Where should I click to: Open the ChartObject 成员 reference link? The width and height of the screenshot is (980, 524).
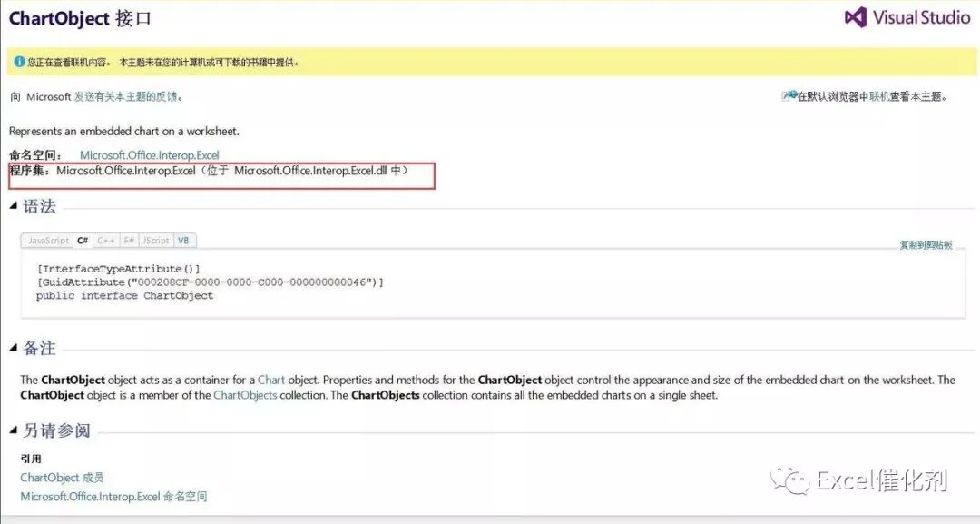pos(62,478)
